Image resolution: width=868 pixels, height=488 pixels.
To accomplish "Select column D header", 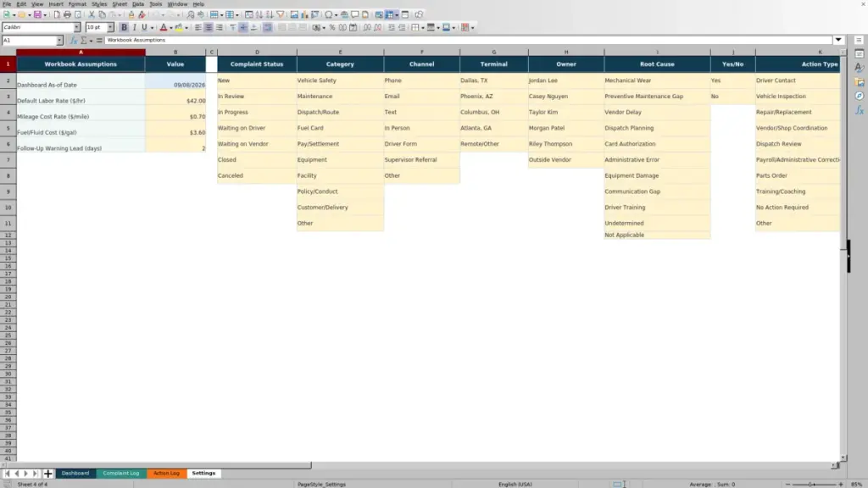I will coord(257,52).
